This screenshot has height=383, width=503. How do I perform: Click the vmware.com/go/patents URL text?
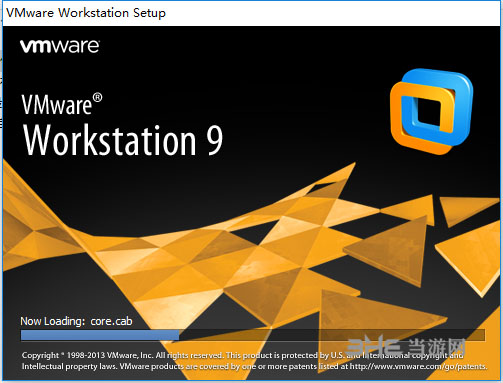(x=418, y=366)
